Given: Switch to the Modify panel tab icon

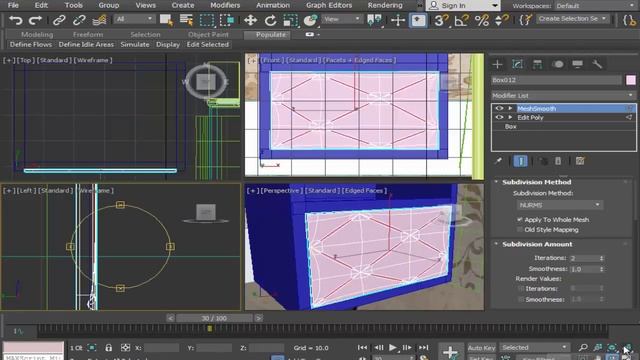Looking at the screenshot, I should point(517,64).
